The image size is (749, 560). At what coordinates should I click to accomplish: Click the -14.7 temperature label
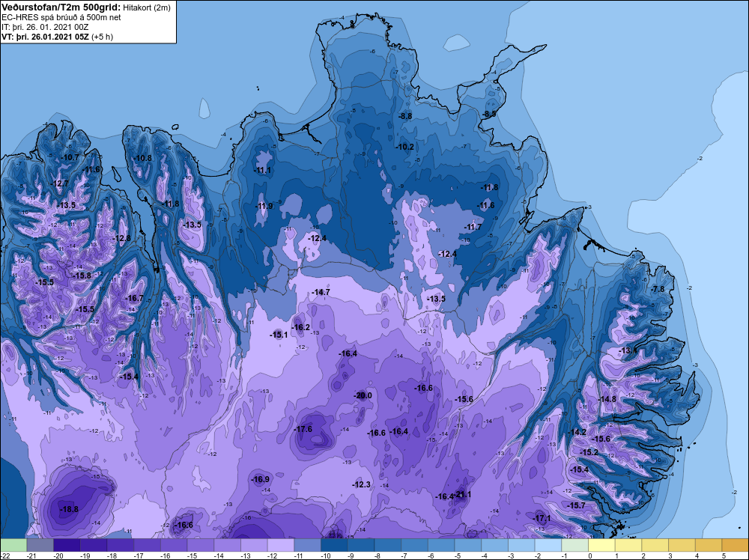pos(320,292)
